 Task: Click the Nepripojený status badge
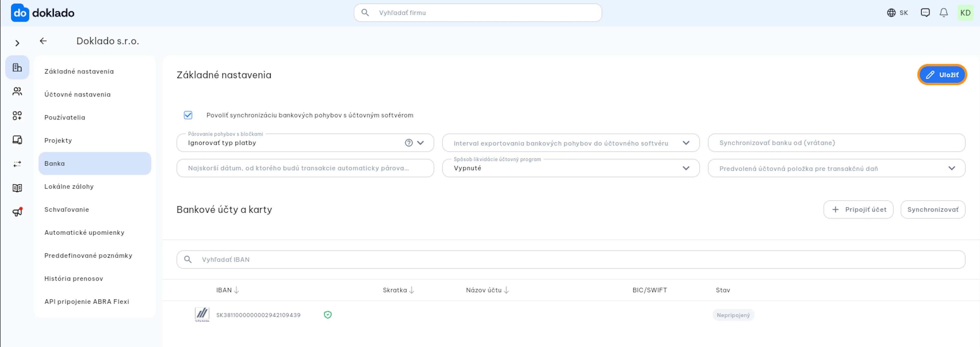click(x=733, y=315)
